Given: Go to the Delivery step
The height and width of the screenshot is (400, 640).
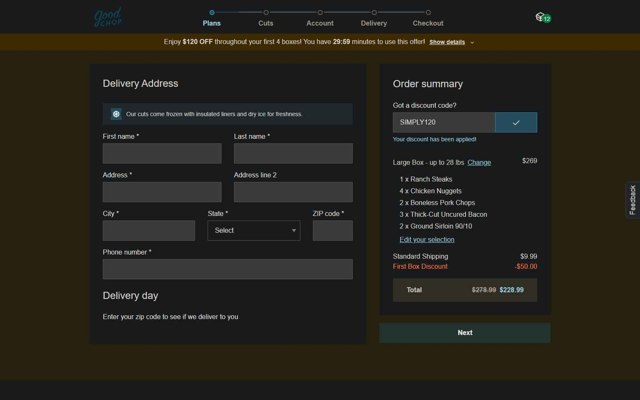Looking at the screenshot, I should point(374,18).
